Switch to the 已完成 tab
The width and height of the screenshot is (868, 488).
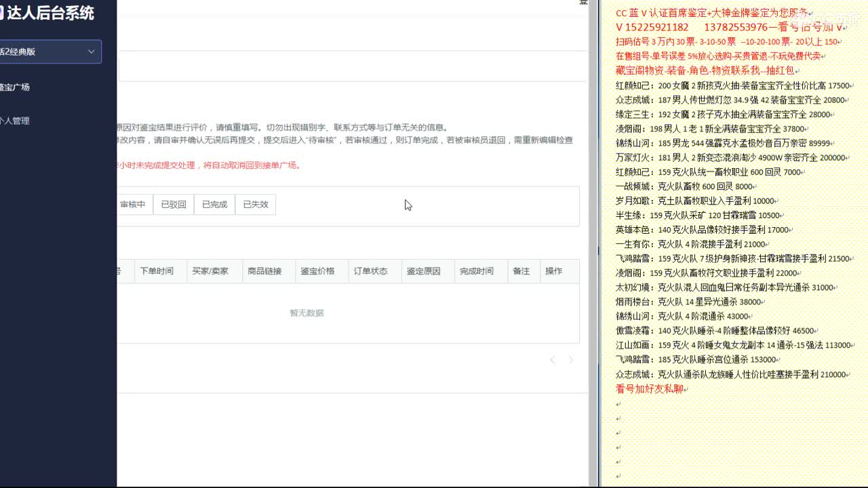214,205
